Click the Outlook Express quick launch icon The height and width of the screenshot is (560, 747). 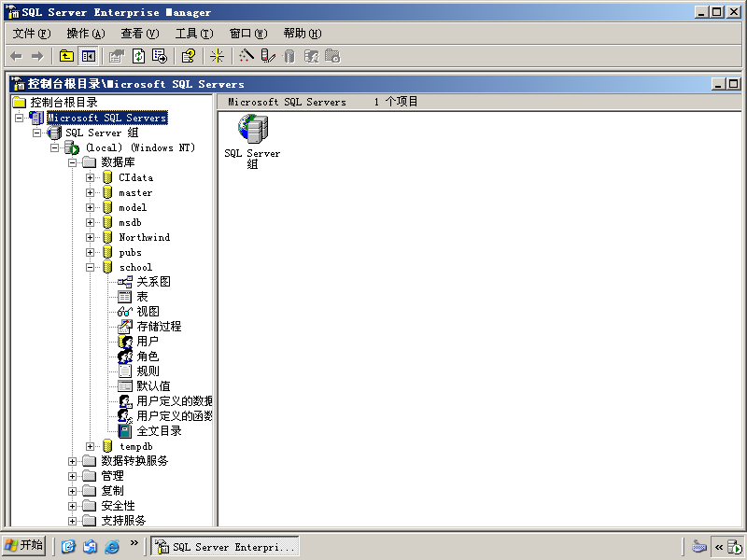click(90, 546)
